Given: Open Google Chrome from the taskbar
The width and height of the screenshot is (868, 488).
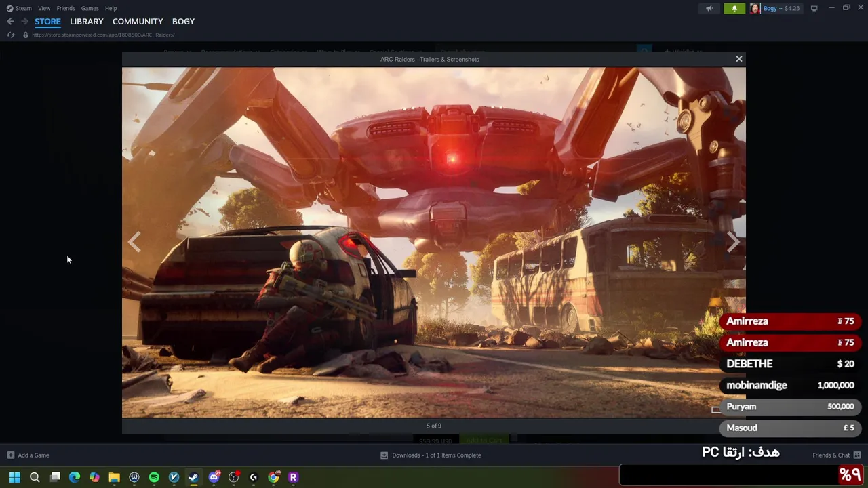Looking at the screenshot, I should tap(273, 477).
